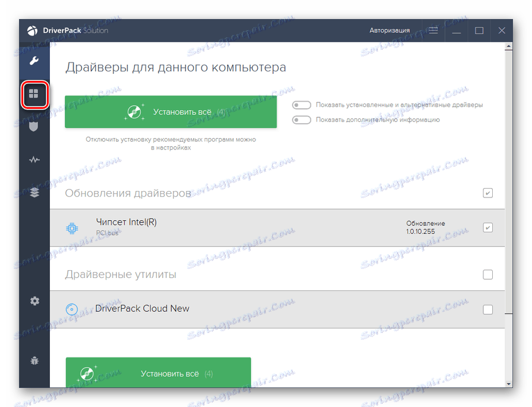
Task: Open the stacked layers sidebar icon
Action: pos(34,193)
